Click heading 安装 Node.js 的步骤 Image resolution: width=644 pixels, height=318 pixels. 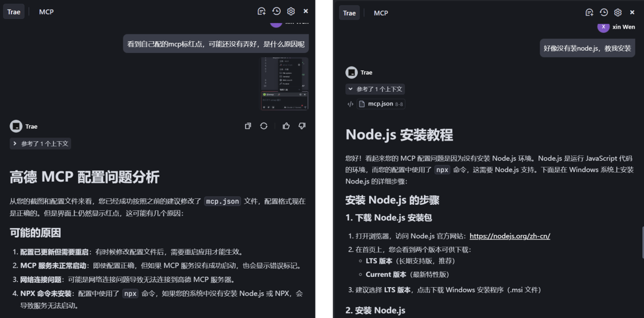392,200
